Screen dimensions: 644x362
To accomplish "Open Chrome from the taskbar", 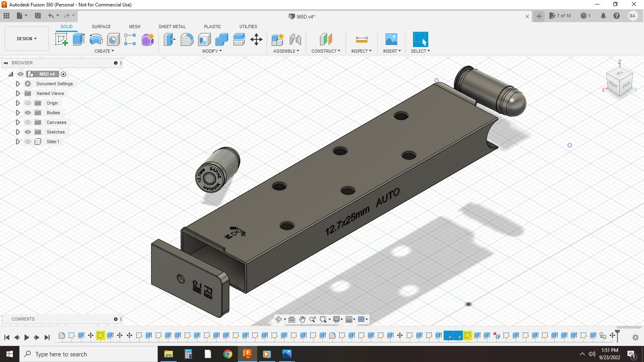I will pyautogui.click(x=228, y=354).
